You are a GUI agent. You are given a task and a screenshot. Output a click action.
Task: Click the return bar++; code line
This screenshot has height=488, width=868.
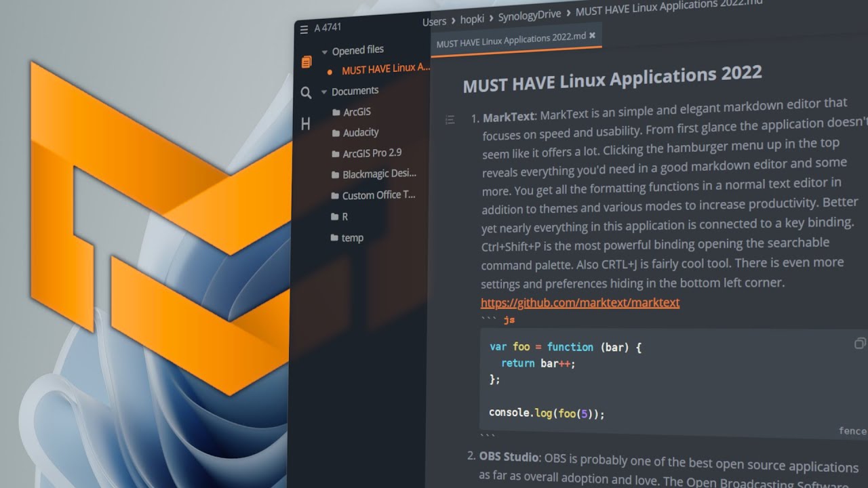(x=538, y=363)
